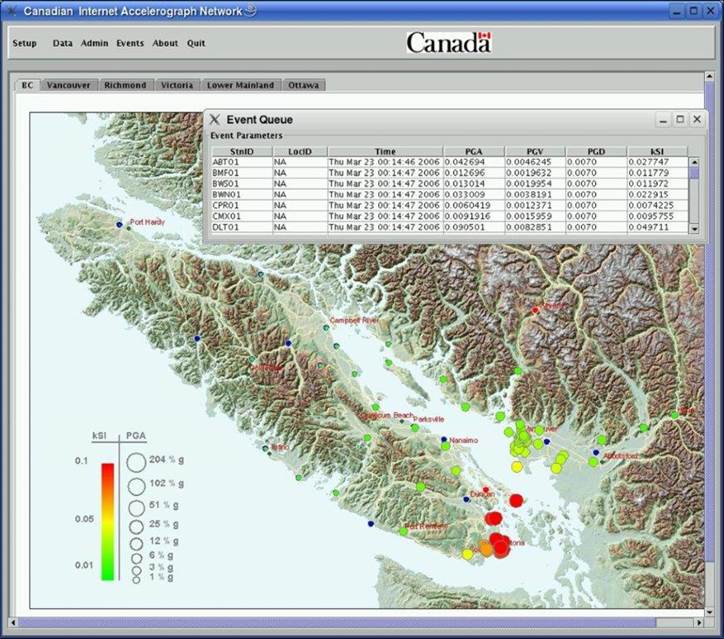This screenshot has height=639, width=724.
Task: Sort table by kSI column header
Action: 657,151
